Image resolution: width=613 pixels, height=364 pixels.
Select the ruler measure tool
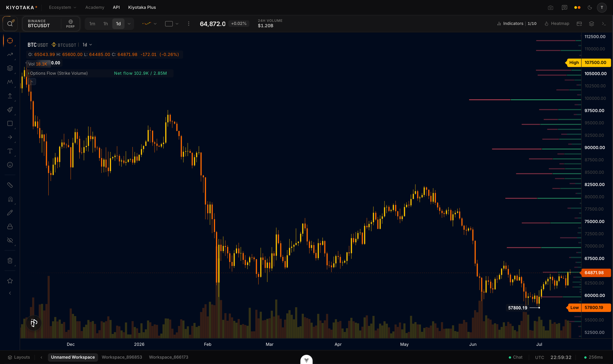click(x=10, y=185)
